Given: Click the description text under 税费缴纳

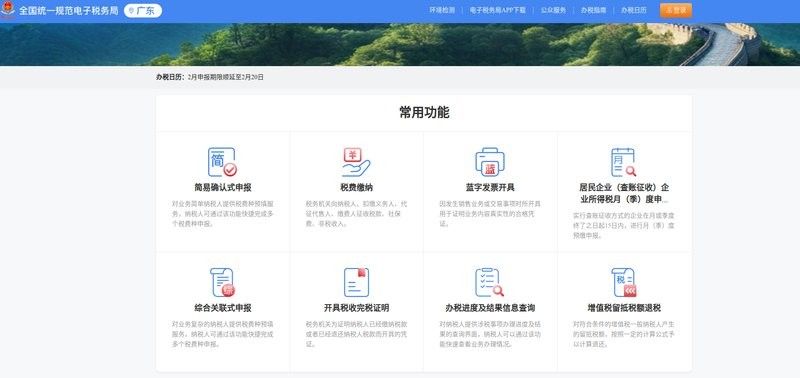Looking at the screenshot, I should [356, 213].
